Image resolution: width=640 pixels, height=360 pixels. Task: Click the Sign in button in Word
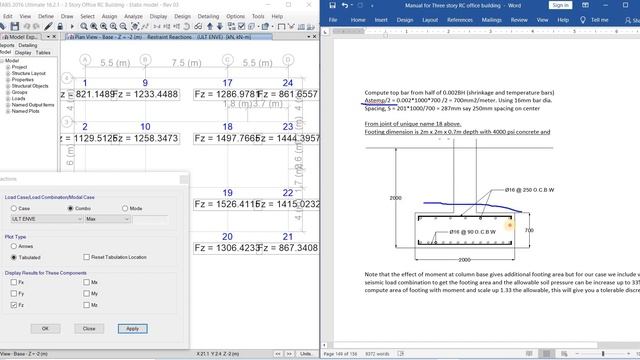560,5
